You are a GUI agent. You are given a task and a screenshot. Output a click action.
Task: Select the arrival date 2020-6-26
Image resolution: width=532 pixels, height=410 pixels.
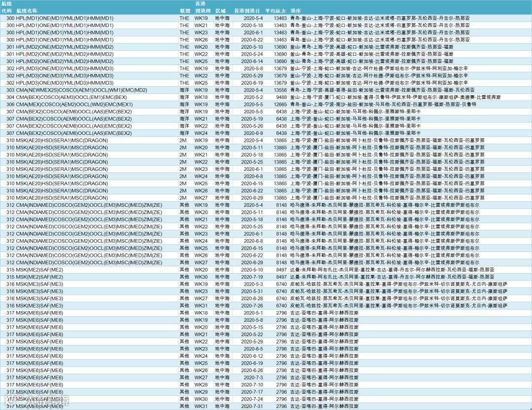(x=252, y=370)
